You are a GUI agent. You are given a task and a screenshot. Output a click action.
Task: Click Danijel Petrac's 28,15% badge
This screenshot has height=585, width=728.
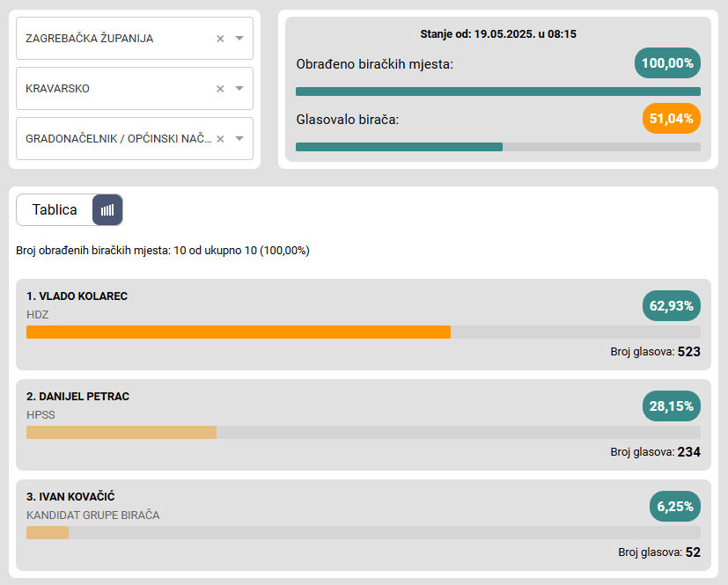pyautogui.click(x=672, y=406)
